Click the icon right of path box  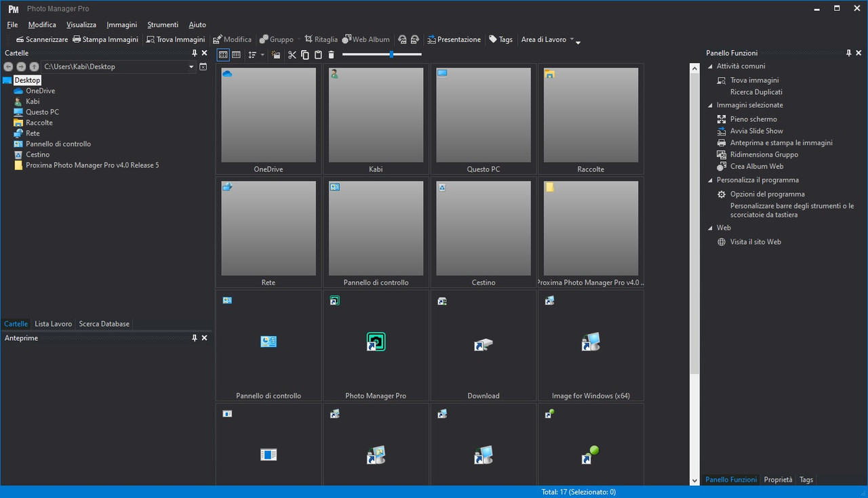tap(203, 66)
